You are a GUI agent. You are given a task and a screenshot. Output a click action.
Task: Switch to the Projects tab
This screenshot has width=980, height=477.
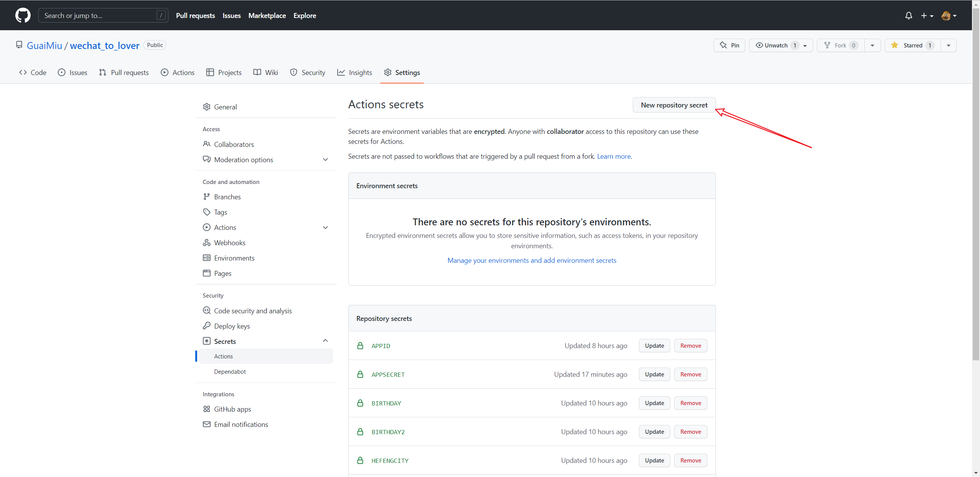coord(224,72)
